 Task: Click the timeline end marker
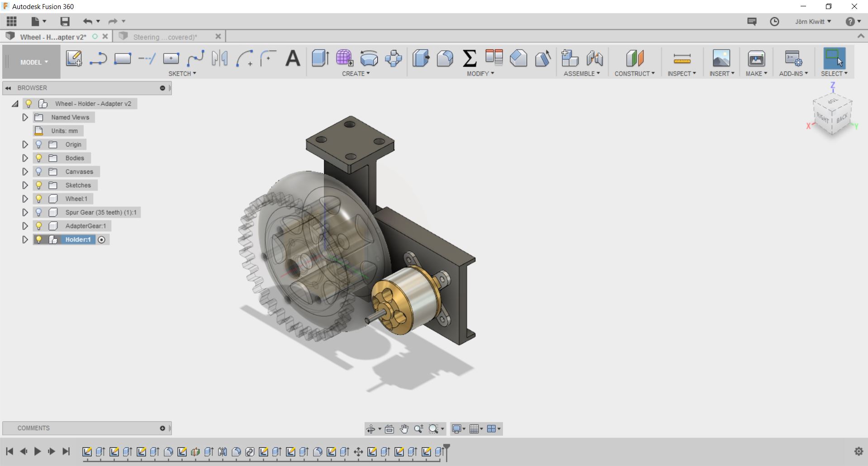446,452
